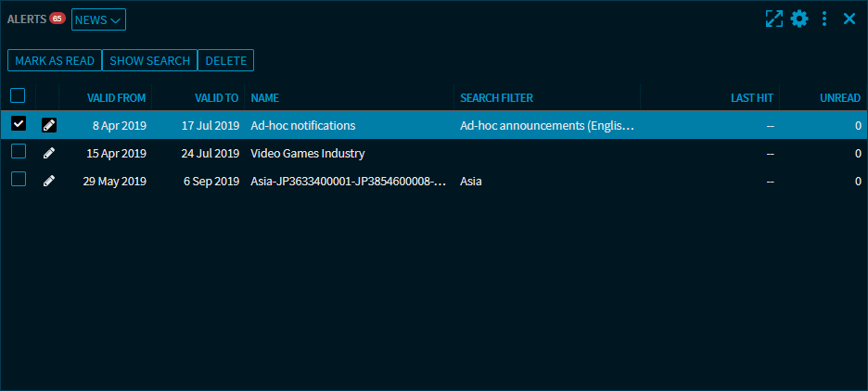Screen dimensions: 868x391
Task: Uncheck the Ad-hoc notifications row checkbox
Action: (x=19, y=124)
